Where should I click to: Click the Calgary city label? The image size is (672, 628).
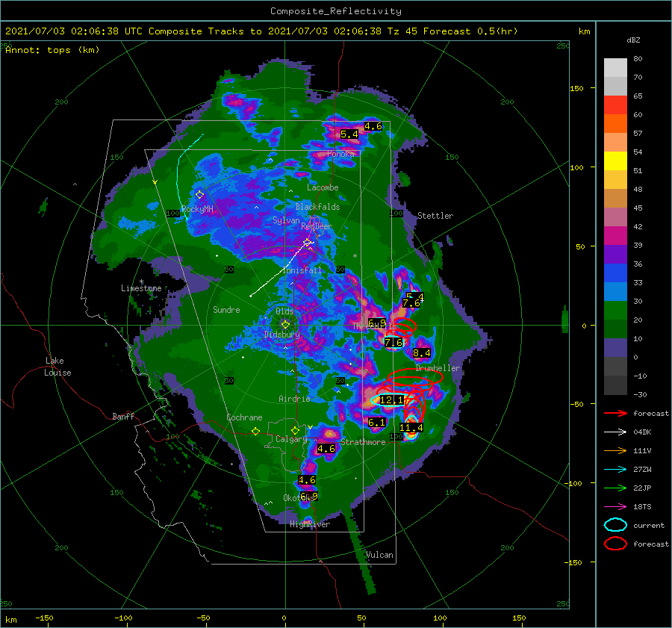point(291,439)
